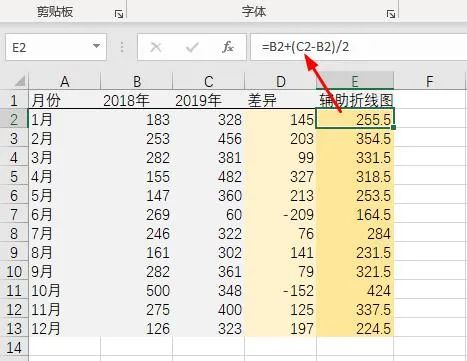Select cell with value 224.5
This screenshot has width=467, height=361.
(355, 329)
